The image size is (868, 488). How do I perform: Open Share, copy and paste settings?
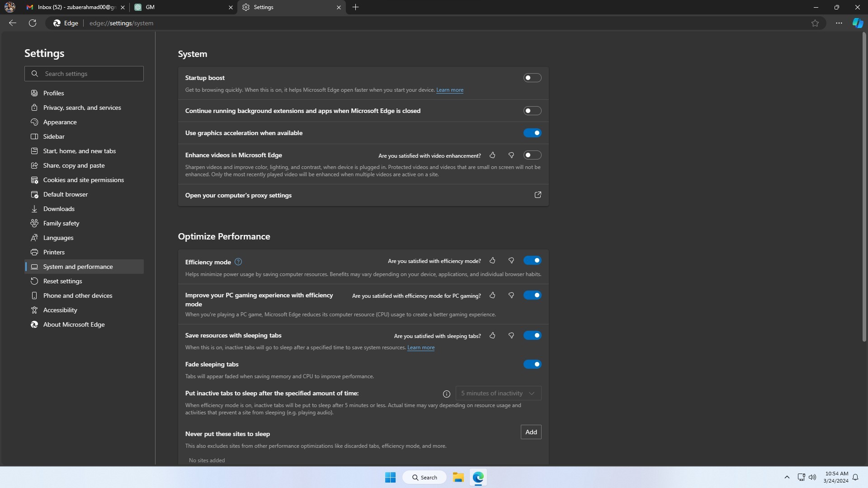tap(84, 165)
